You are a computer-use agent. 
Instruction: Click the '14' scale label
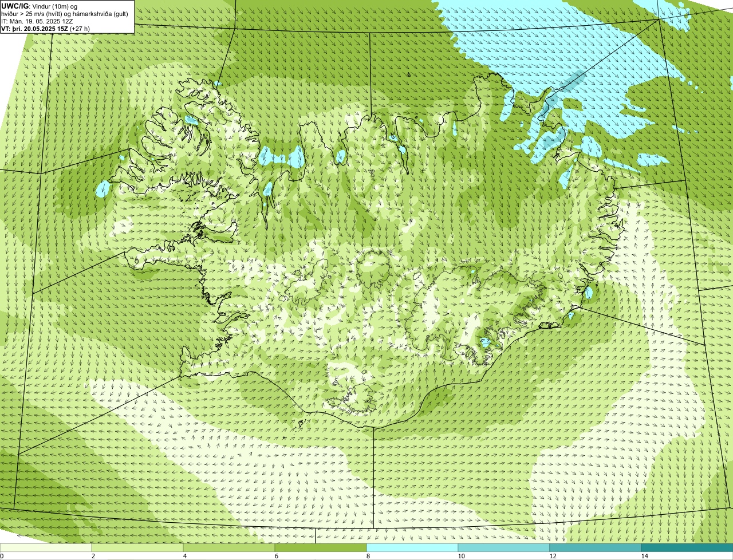[x=644, y=556]
